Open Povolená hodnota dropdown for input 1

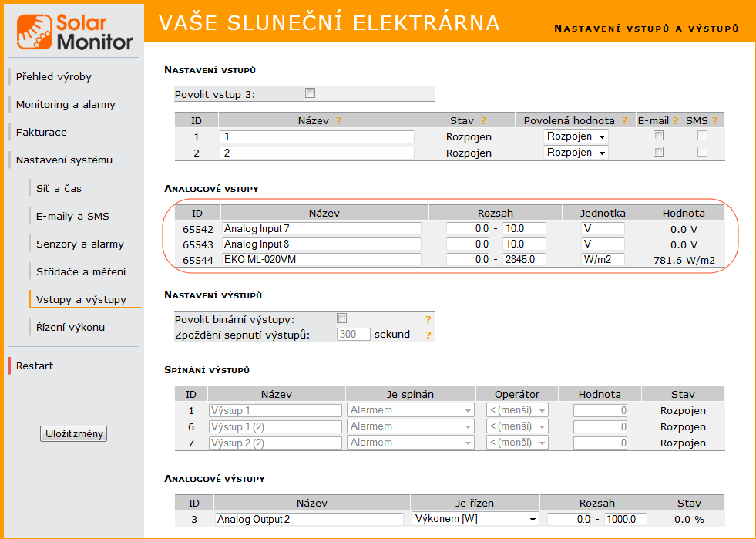tap(576, 136)
